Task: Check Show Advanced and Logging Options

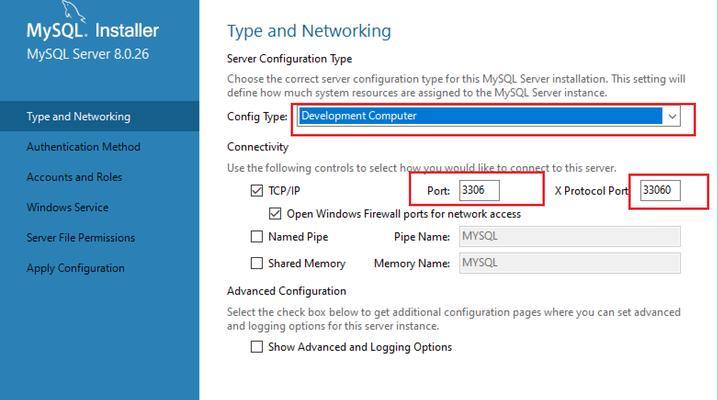Action: coord(257,347)
